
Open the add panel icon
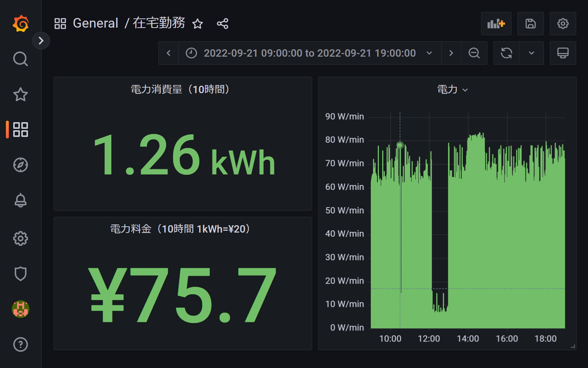point(496,23)
